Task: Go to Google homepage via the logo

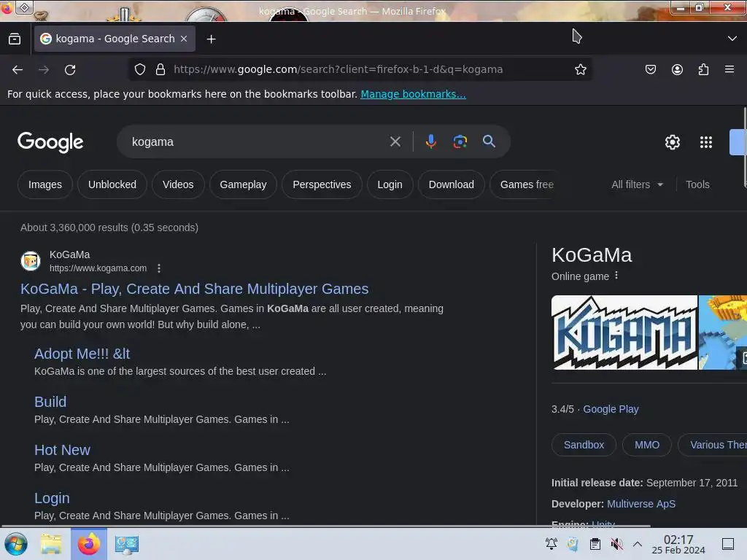Action: point(50,142)
